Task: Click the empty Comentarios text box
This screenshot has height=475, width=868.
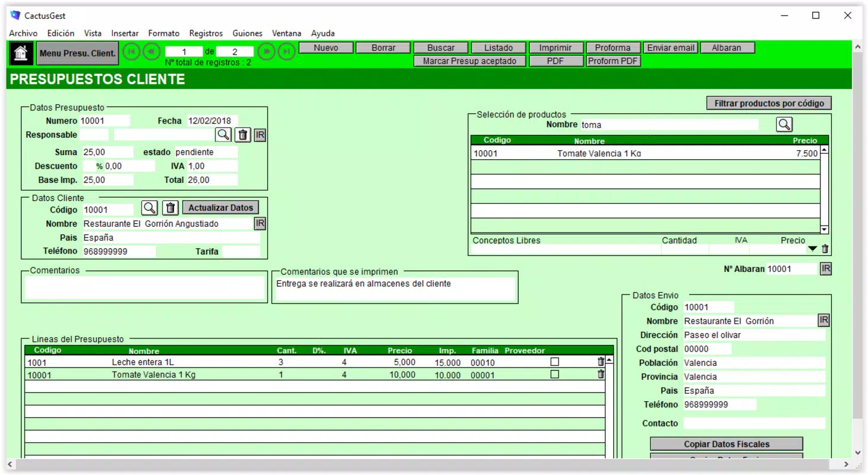Action: (x=144, y=287)
